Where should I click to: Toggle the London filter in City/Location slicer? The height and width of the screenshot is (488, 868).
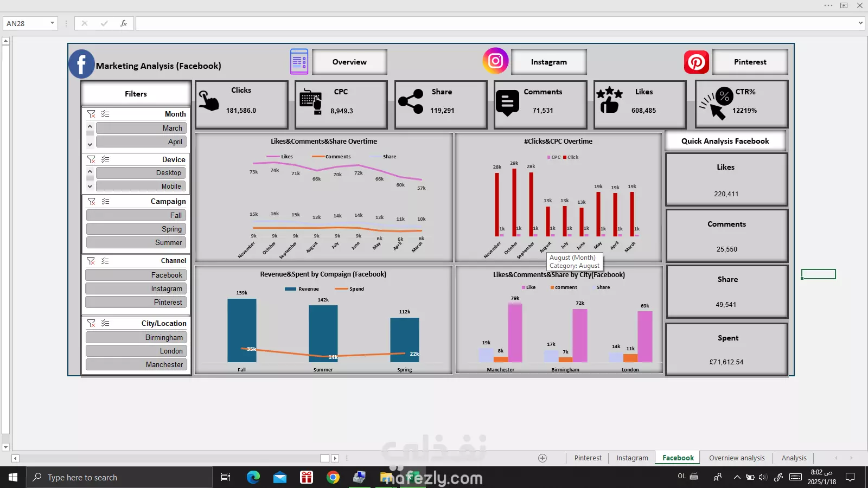click(136, 351)
